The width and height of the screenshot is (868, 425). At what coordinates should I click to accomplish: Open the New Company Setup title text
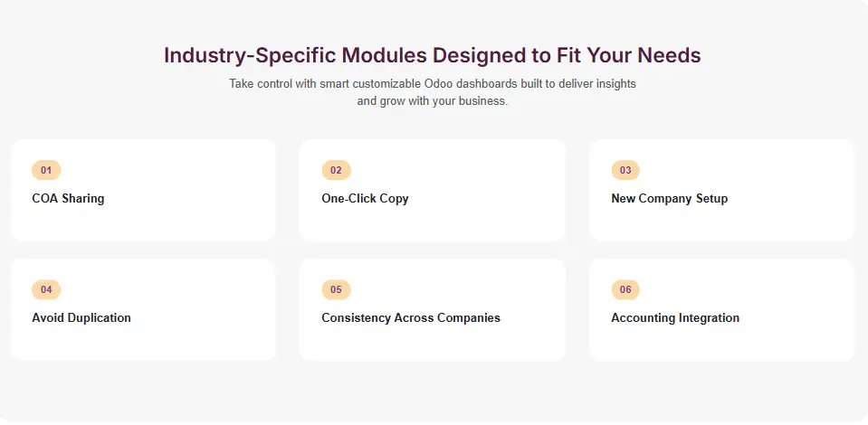click(x=669, y=198)
